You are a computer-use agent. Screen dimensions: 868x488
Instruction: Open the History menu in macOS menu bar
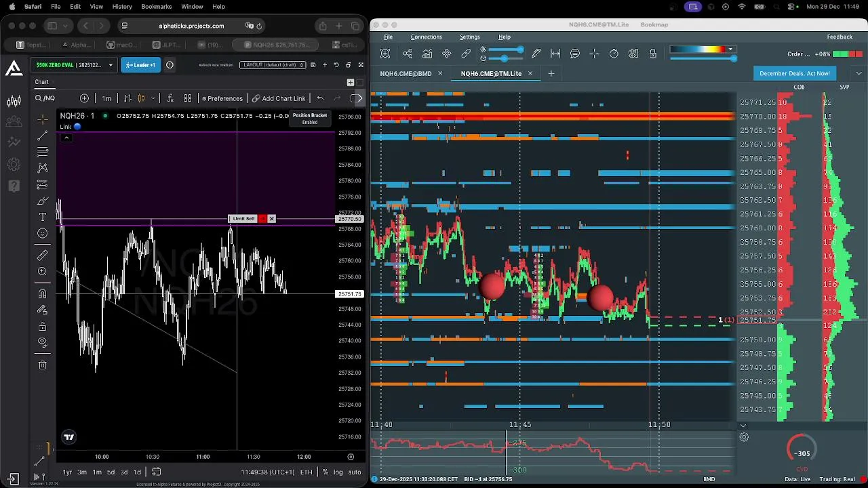coord(122,6)
